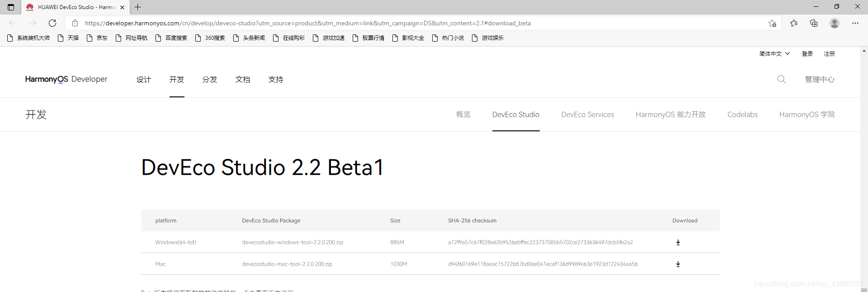
Task: Download the Windows(64-bit) package
Action: 678,243
